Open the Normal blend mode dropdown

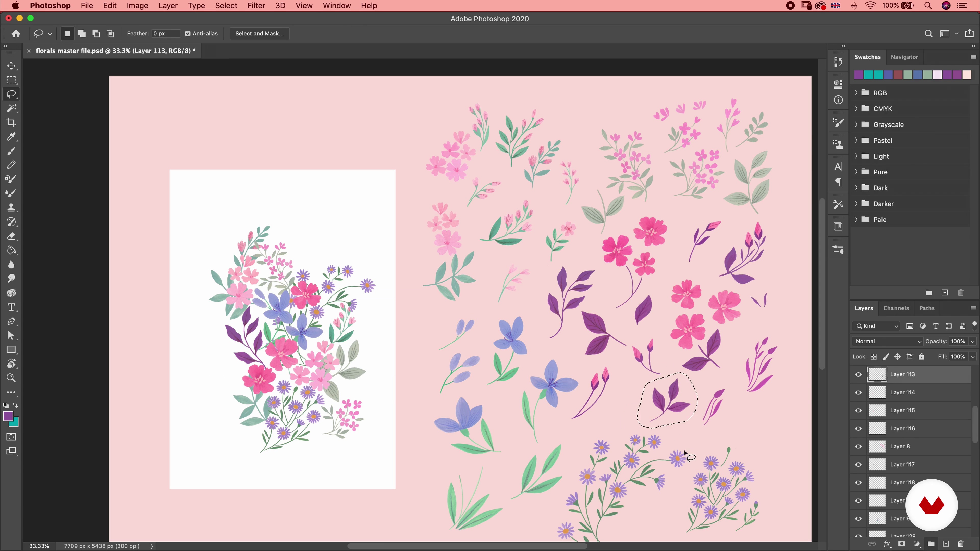pos(887,341)
